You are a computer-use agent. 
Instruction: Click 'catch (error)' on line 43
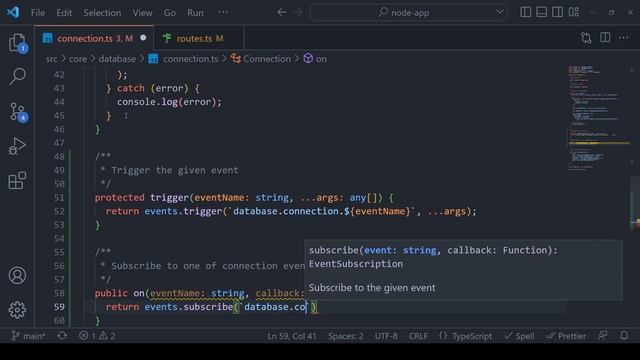[x=152, y=88]
